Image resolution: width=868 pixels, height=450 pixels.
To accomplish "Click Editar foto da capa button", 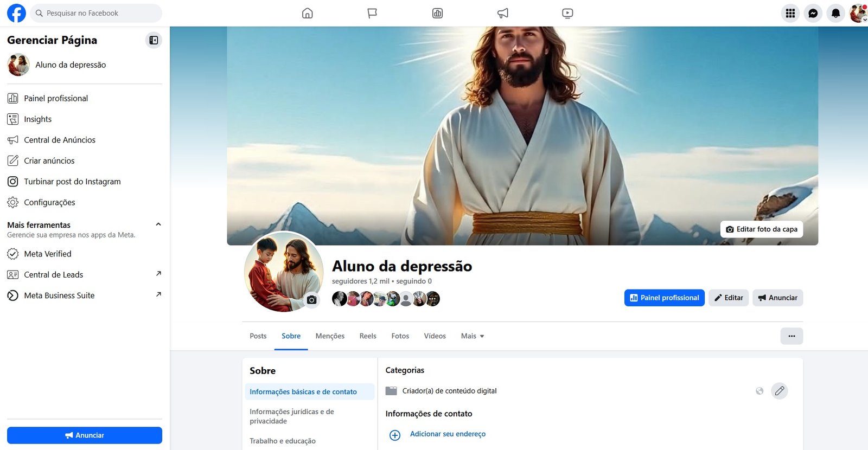I will click(762, 229).
